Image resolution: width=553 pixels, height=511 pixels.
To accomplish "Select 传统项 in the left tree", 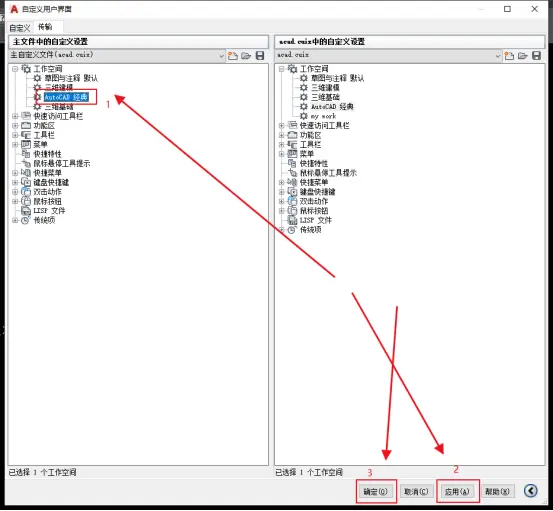I will (44, 220).
